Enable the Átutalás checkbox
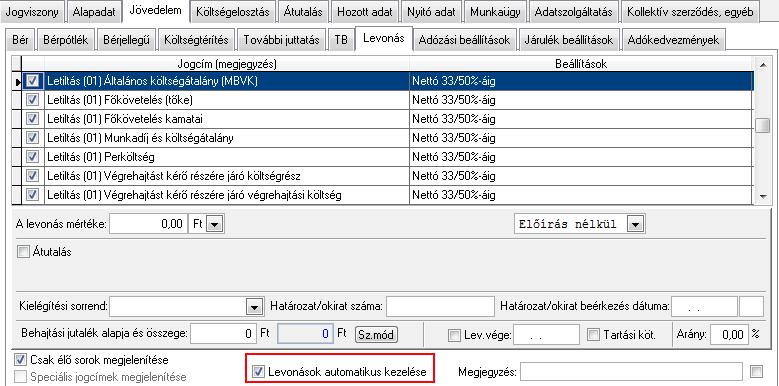Viewport: 779px width, 386px height. coord(23,252)
